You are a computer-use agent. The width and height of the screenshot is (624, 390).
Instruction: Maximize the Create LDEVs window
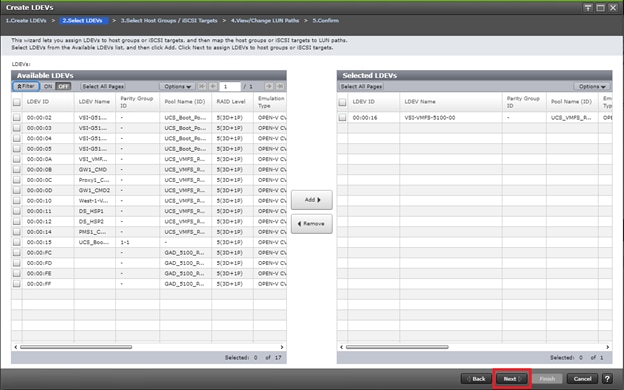pos(600,8)
